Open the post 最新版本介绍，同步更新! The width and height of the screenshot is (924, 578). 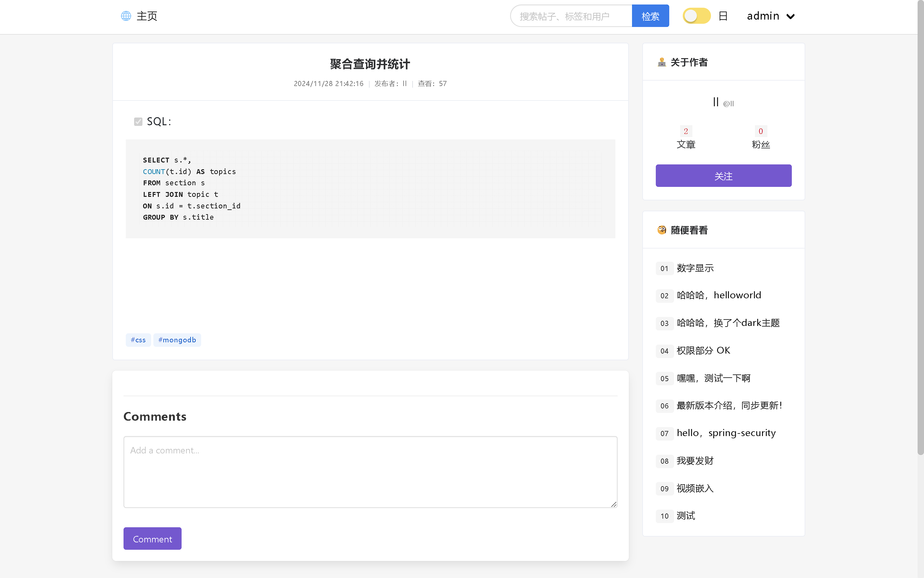730,406
